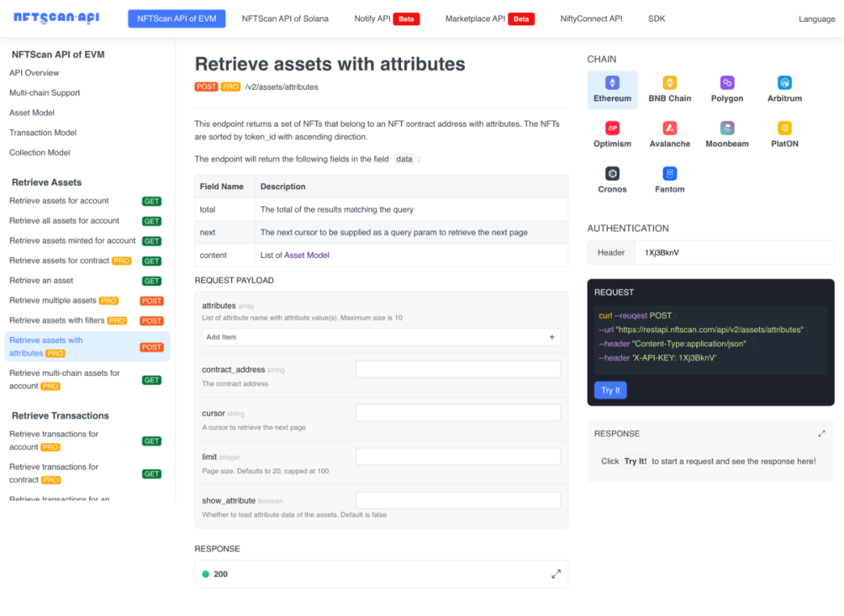Pick the Polygon chain icon

(727, 83)
